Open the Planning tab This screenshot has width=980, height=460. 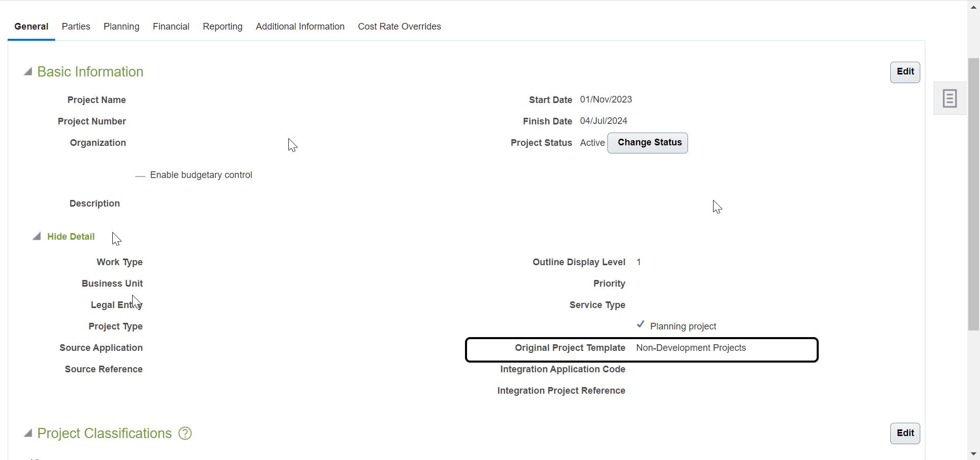click(121, 26)
